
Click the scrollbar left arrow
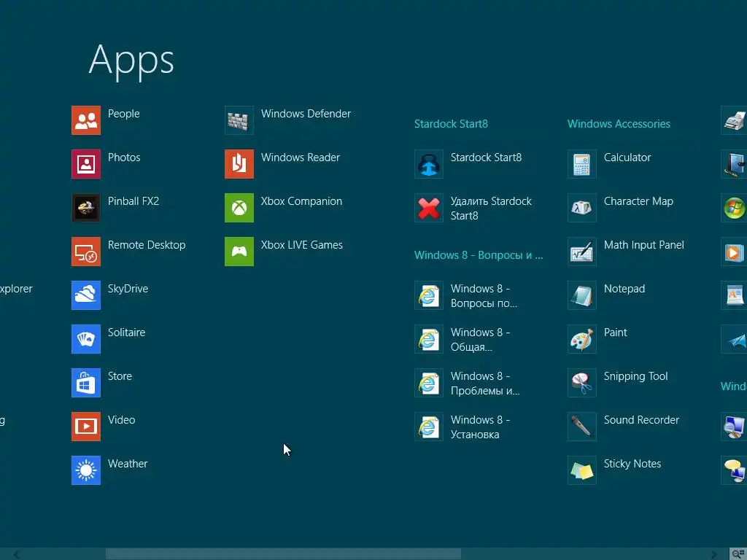17,554
